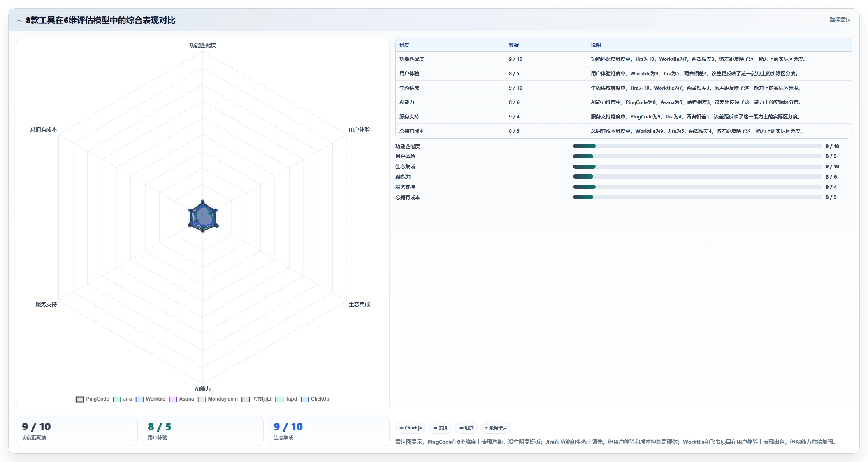Toggle the ClickUp legend item
Image resolution: width=868 pixels, height=462 pixels.
tap(315, 399)
